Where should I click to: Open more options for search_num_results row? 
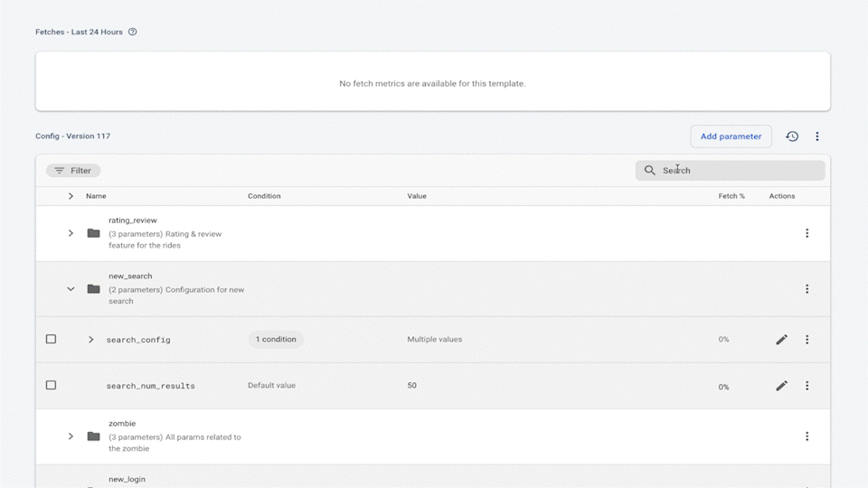click(807, 386)
